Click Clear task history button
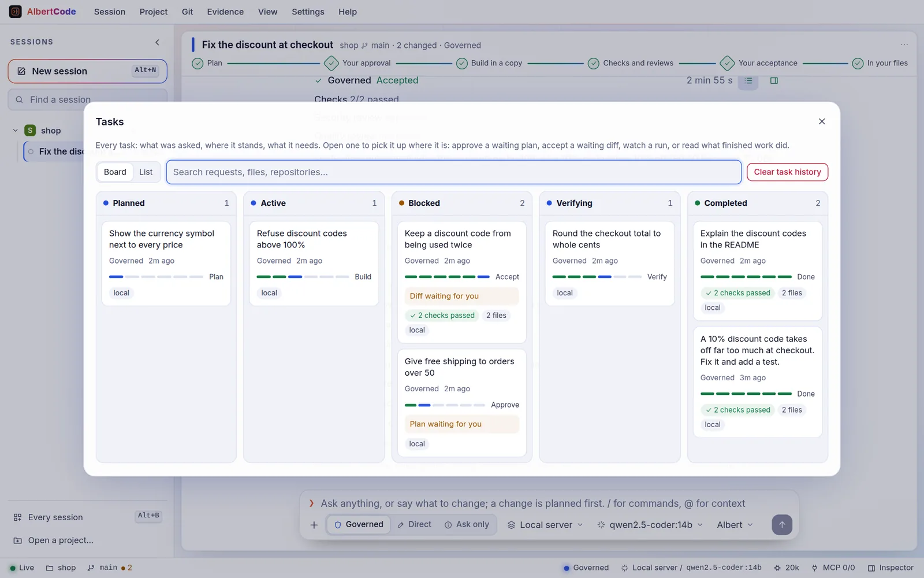 (x=787, y=172)
